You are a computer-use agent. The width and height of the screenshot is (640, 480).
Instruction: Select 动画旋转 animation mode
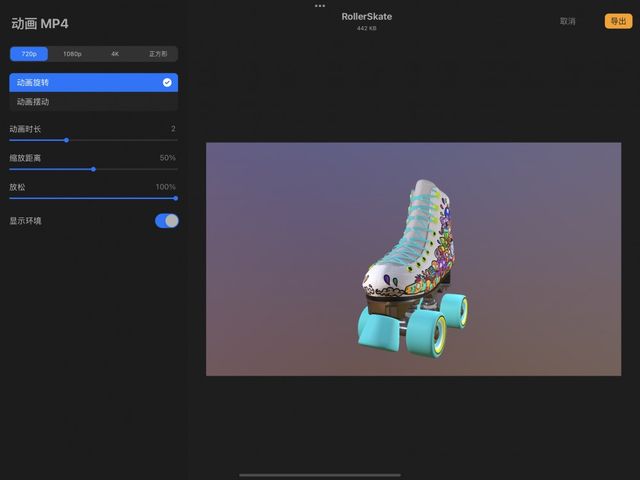tap(93, 82)
